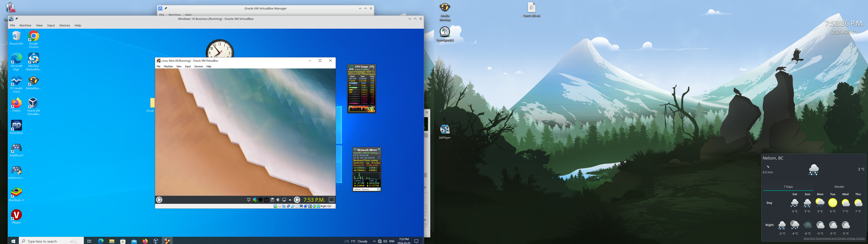This screenshot has width=868, height=244.
Task: Click IP Lookup in the Network Meter gadget
Action: pyautogui.click(x=376, y=163)
